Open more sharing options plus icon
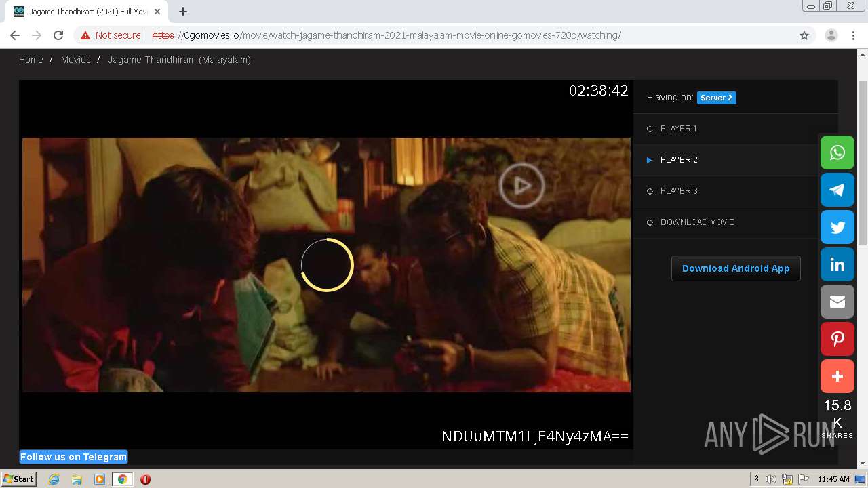Screen dimensions: 868x488 click(x=837, y=376)
